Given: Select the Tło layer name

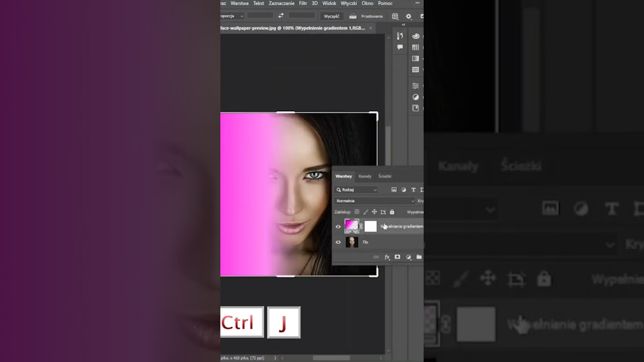Looking at the screenshot, I should (x=365, y=242).
